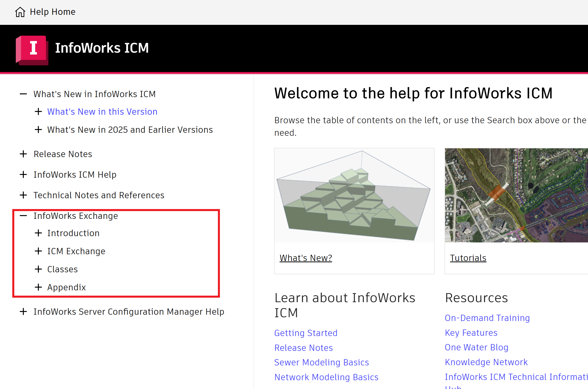Expand What's New in this Version

click(x=38, y=112)
